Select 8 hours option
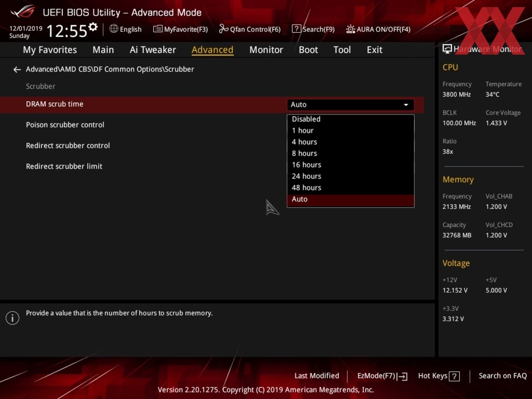 [350, 153]
